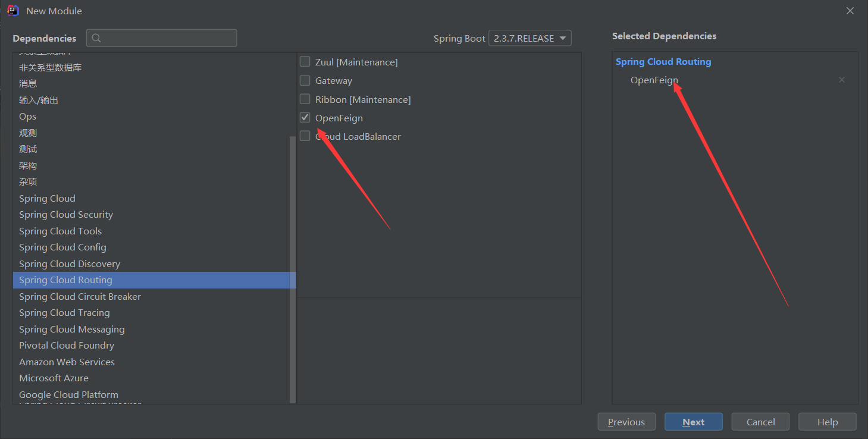This screenshot has height=439, width=868.
Task: Check the Gateway dependency
Action: (305, 80)
